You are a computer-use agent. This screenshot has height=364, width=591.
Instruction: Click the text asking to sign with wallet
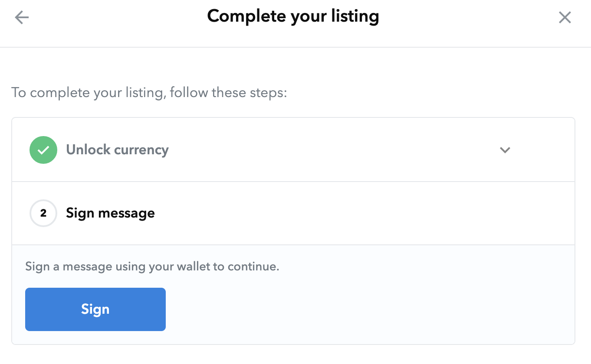[152, 266]
